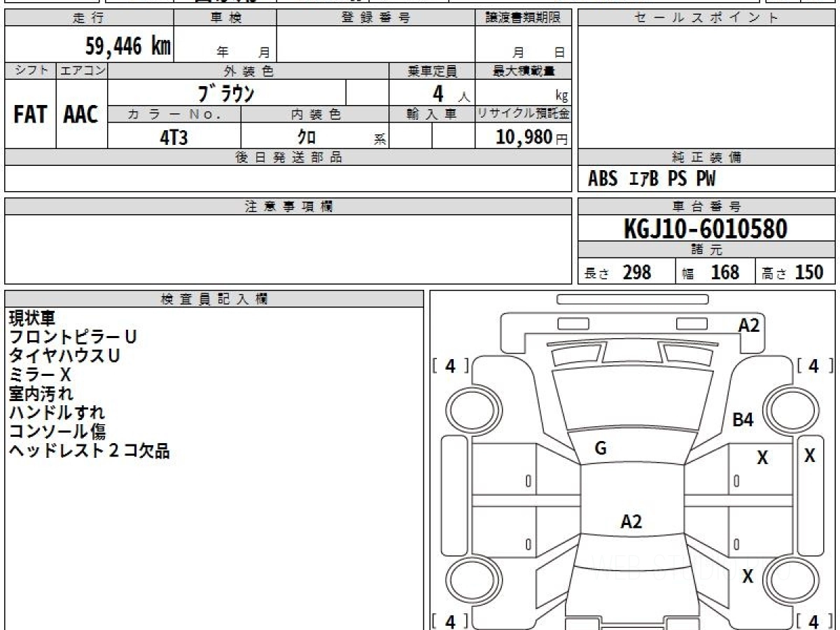The width and height of the screenshot is (840, 630).
Task: Select the ミラー X note line
Action: [x=39, y=375]
